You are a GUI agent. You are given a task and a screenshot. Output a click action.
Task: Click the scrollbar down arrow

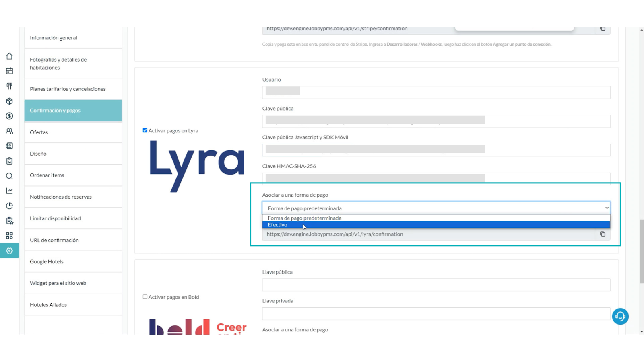[642, 332]
